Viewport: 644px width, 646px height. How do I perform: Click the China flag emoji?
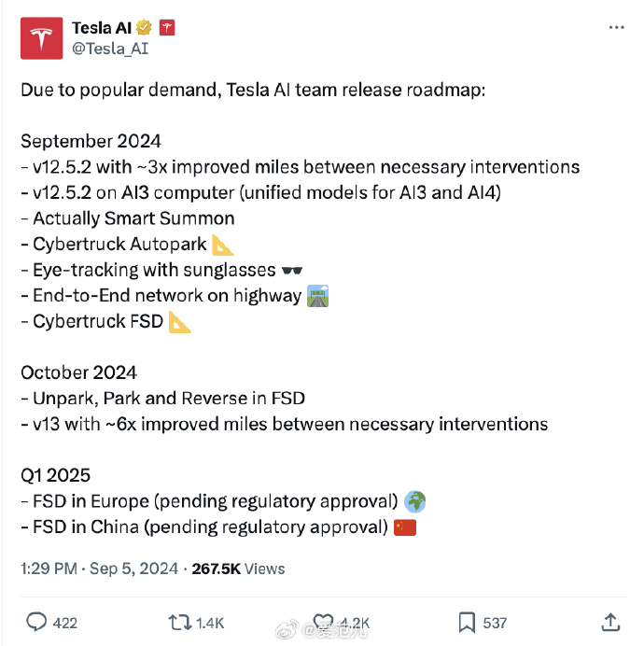click(x=405, y=527)
